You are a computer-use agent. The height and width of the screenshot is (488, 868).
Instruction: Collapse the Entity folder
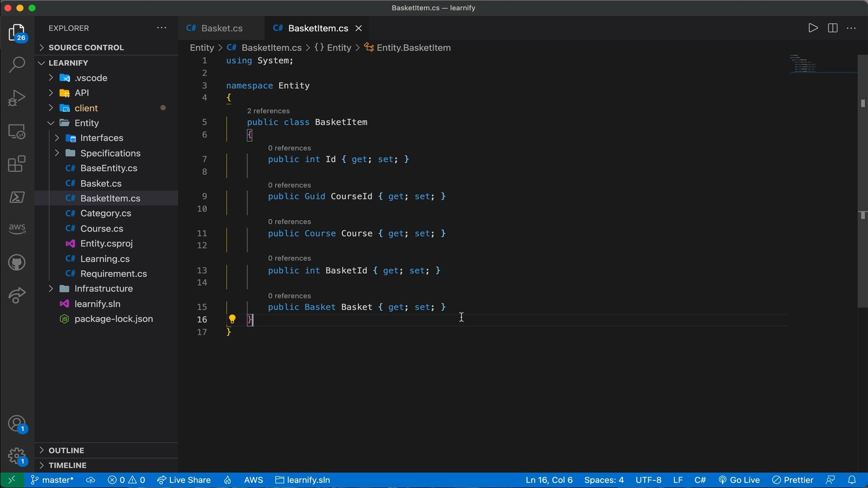tap(86, 123)
